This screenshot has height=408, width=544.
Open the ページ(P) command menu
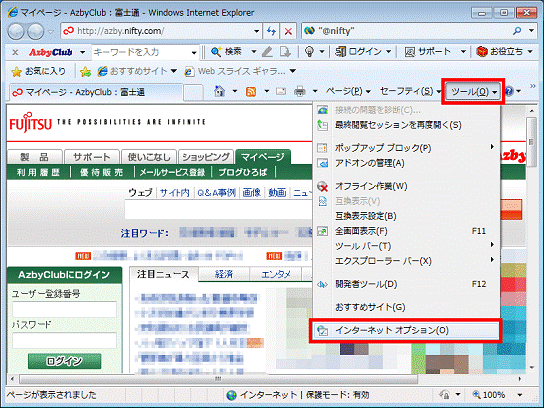348,91
